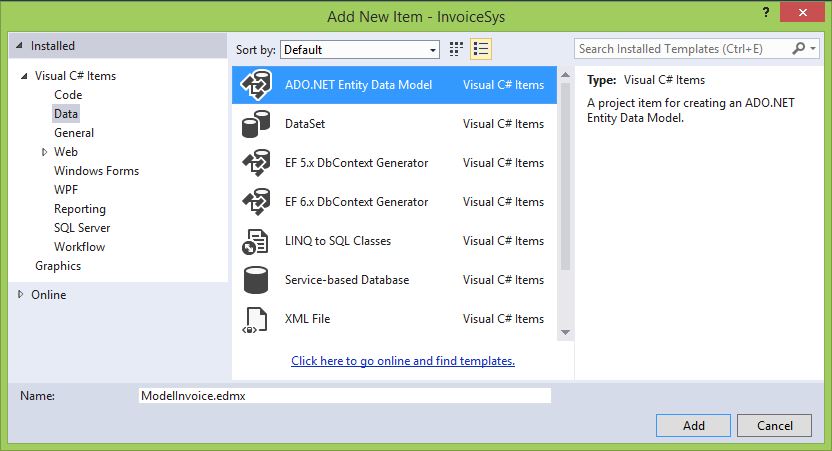Collapse the Installed section
This screenshot has width=832, height=451.
click(19, 46)
